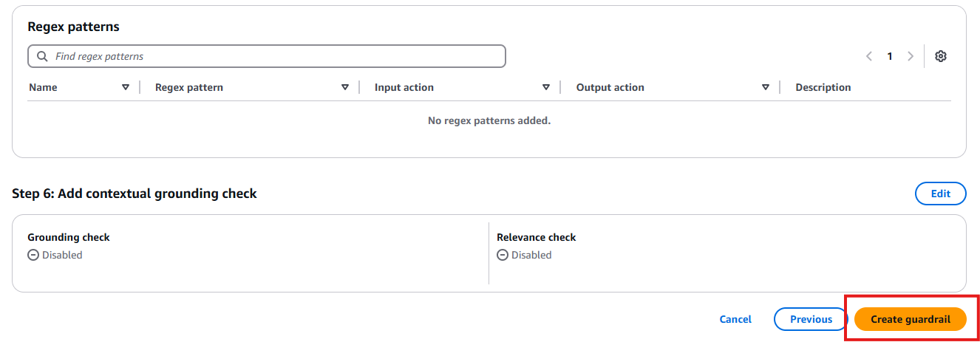Select the Description column header

(x=823, y=87)
